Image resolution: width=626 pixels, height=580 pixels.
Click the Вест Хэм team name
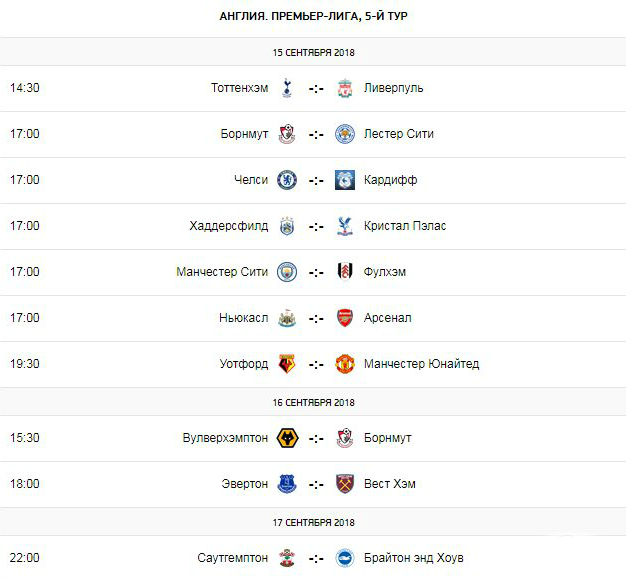coord(390,484)
